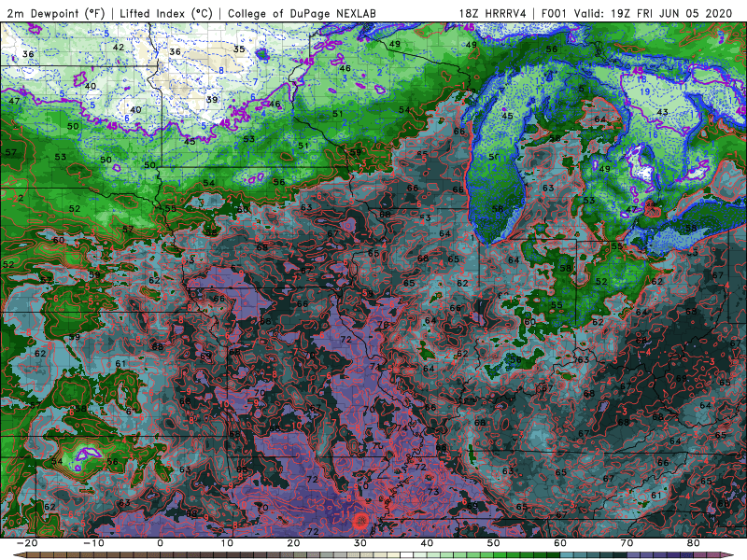Select the 50 colorbar scale label
The width and height of the screenshot is (747, 560).
coord(494,543)
